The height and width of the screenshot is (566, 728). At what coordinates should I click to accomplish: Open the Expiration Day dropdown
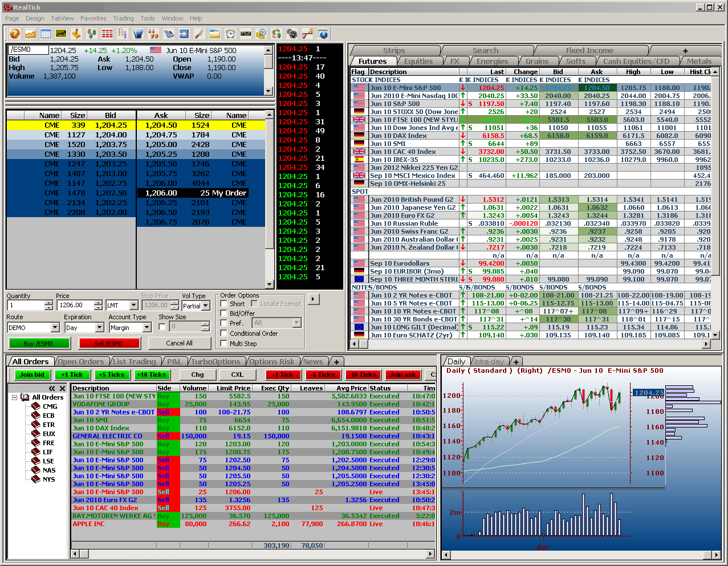[x=100, y=328]
